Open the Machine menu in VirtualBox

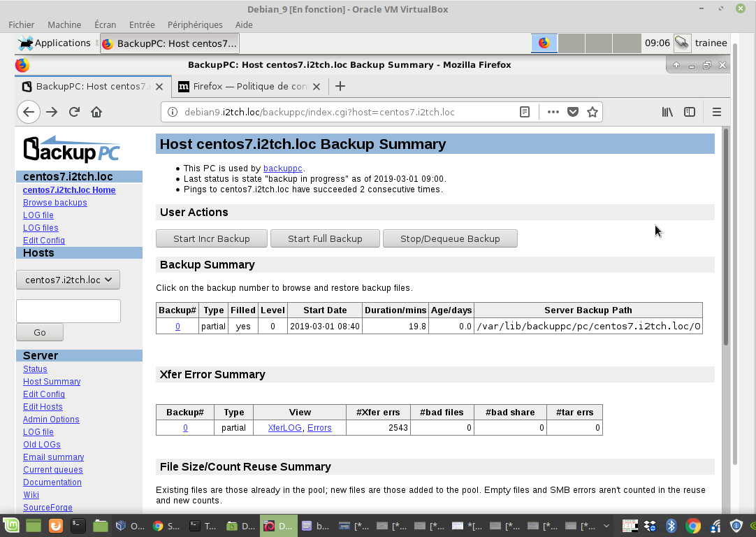tap(64, 24)
